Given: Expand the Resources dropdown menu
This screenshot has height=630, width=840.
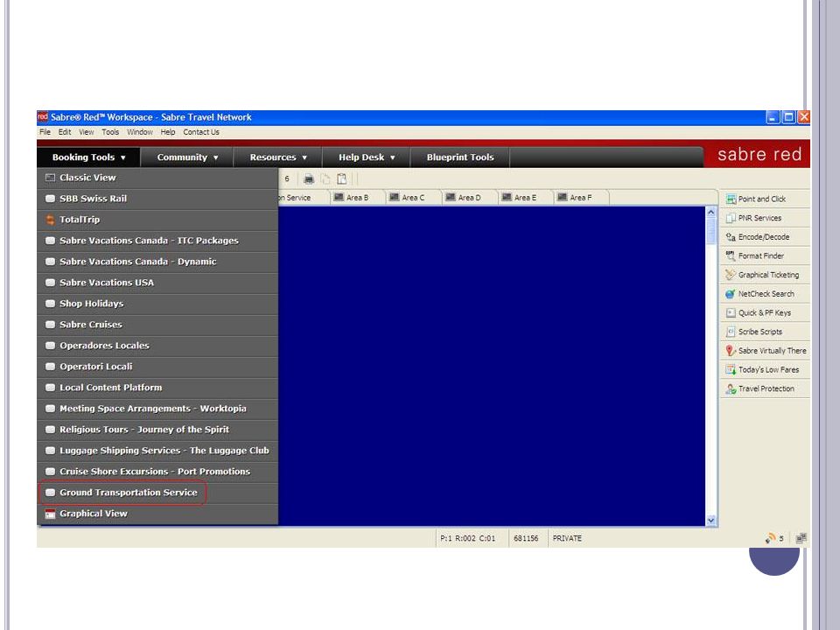Looking at the screenshot, I should click(278, 157).
